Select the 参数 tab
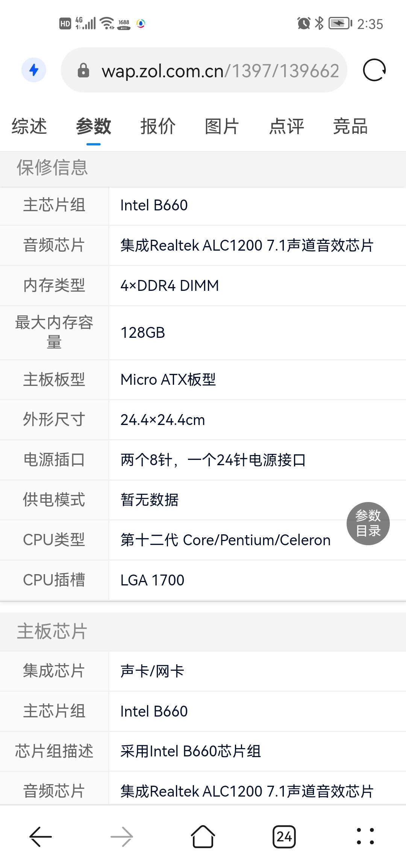The height and width of the screenshot is (868, 406). 94,126
